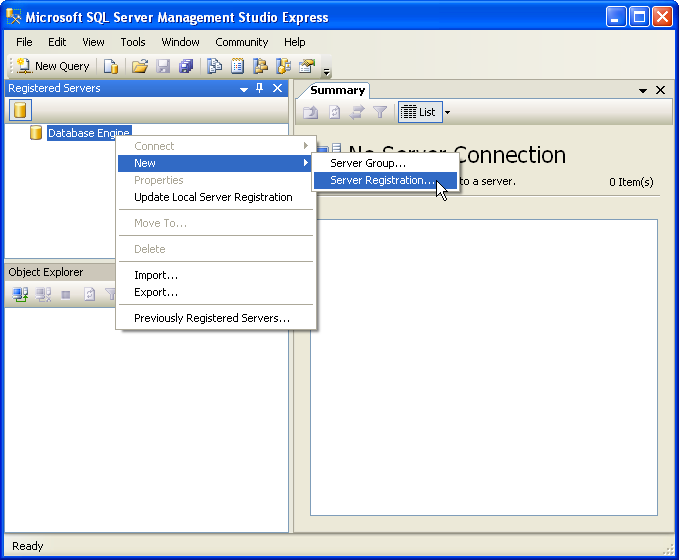
Task: Click the Database Engine Query icon
Action: 111,66
